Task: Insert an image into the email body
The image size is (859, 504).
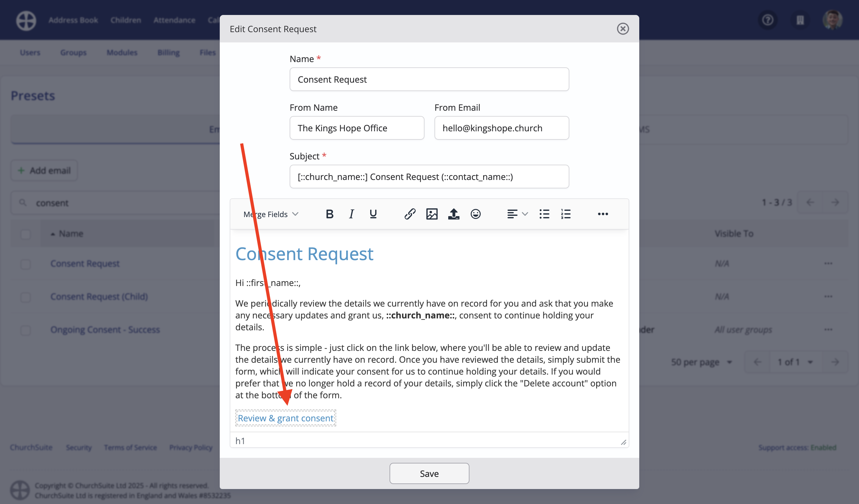Action: click(432, 214)
